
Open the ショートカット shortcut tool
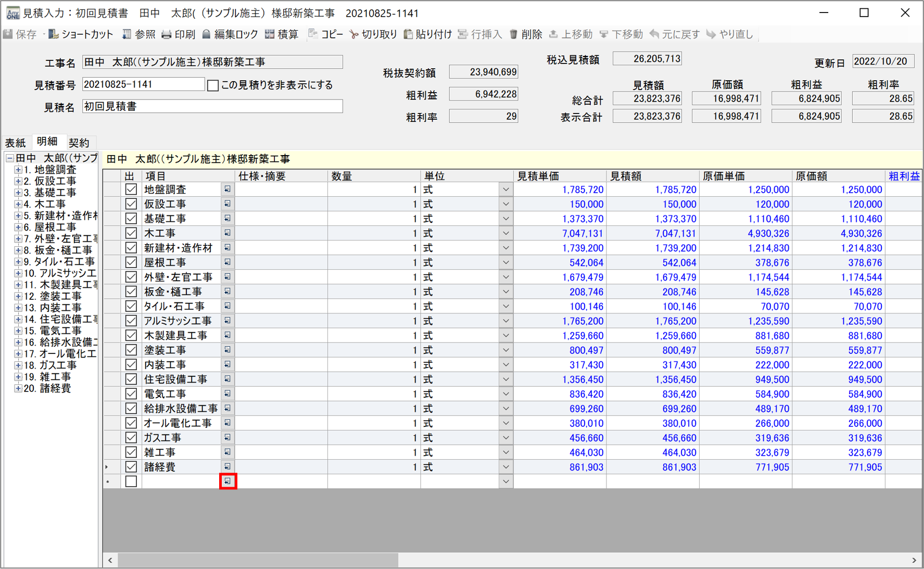tap(54, 34)
